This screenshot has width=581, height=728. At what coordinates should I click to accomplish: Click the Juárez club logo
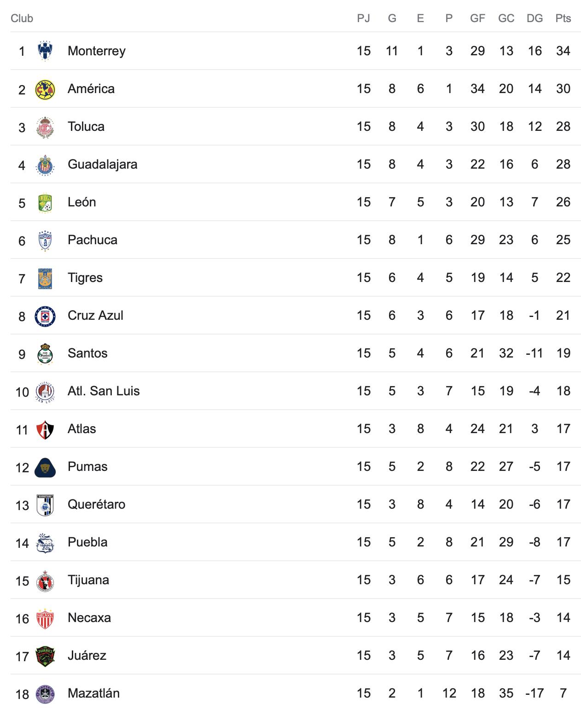pyautogui.click(x=45, y=656)
